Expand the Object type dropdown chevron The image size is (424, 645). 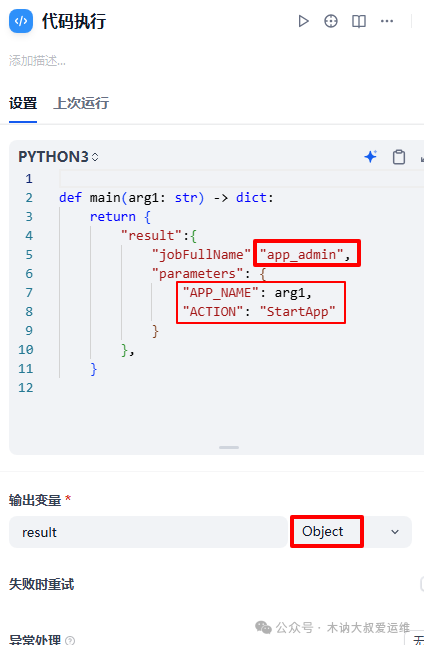coord(395,532)
